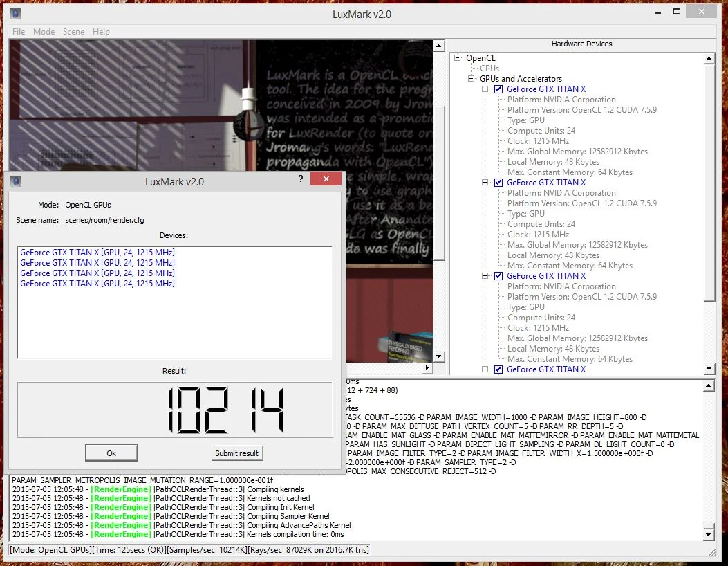728x566 pixels.
Task: Click the Submit result button
Action: coord(236,453)
